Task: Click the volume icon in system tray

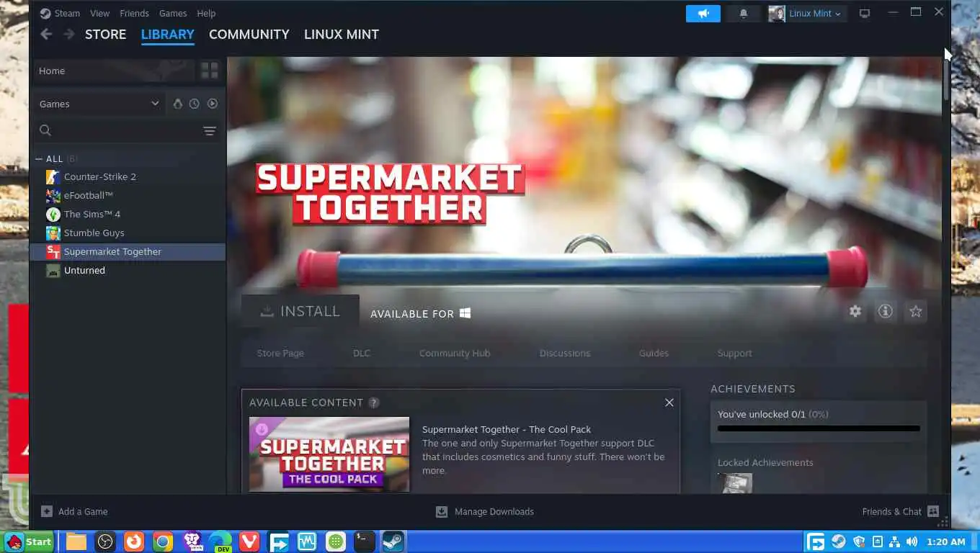Action: coord(912,541)
